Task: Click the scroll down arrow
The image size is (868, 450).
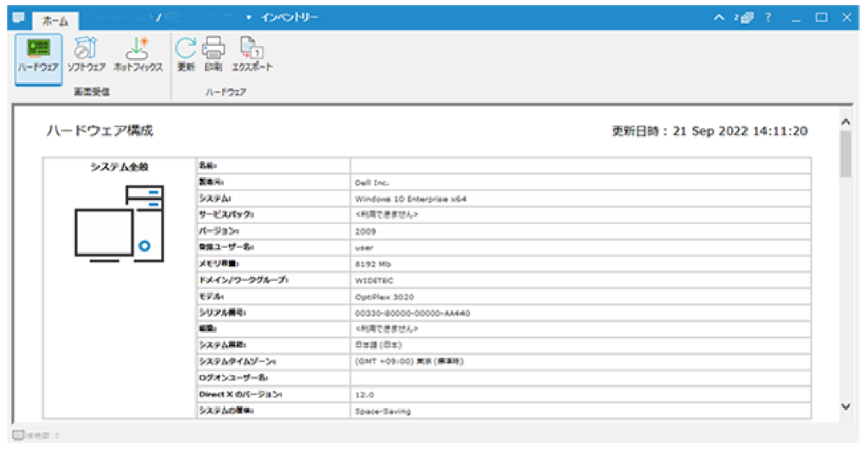Action: point(845,407)
